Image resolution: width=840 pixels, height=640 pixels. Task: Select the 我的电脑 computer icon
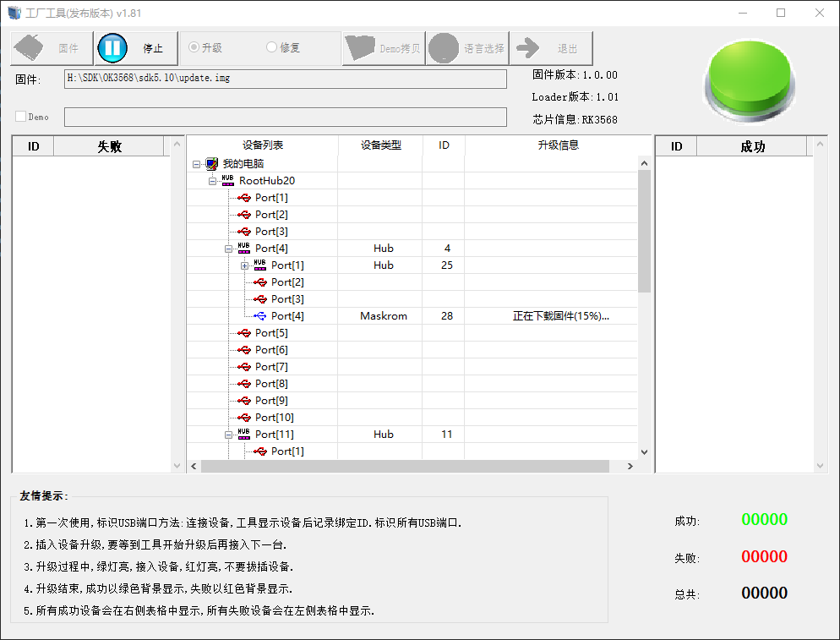(212, 163)
